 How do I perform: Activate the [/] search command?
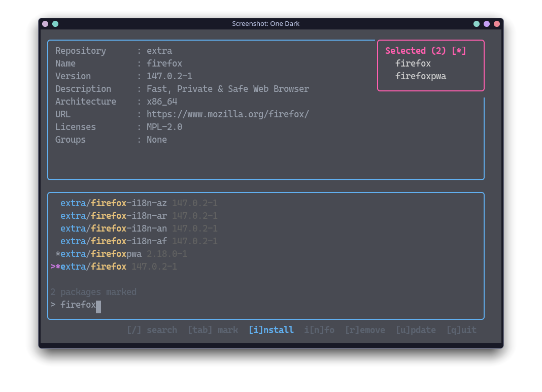click(152, 330)
